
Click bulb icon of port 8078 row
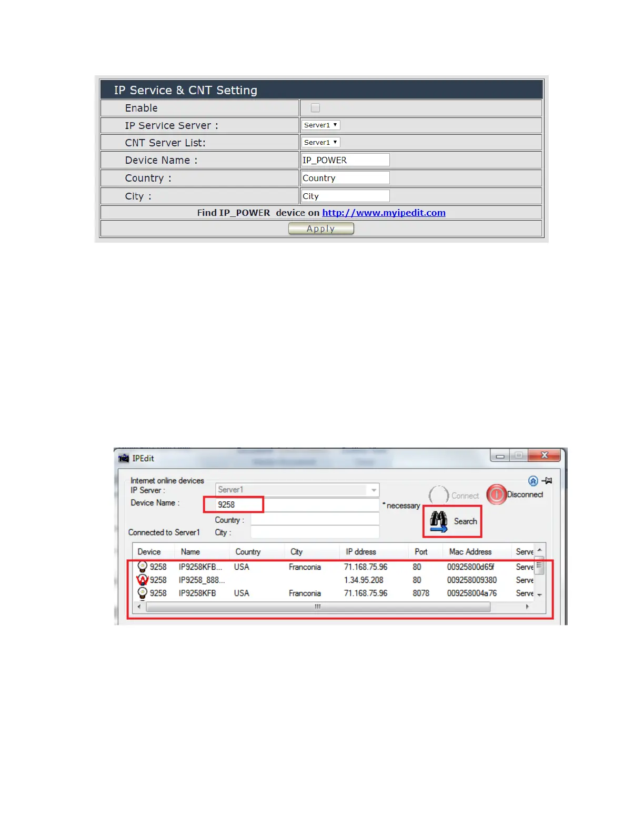coord(142,593)
